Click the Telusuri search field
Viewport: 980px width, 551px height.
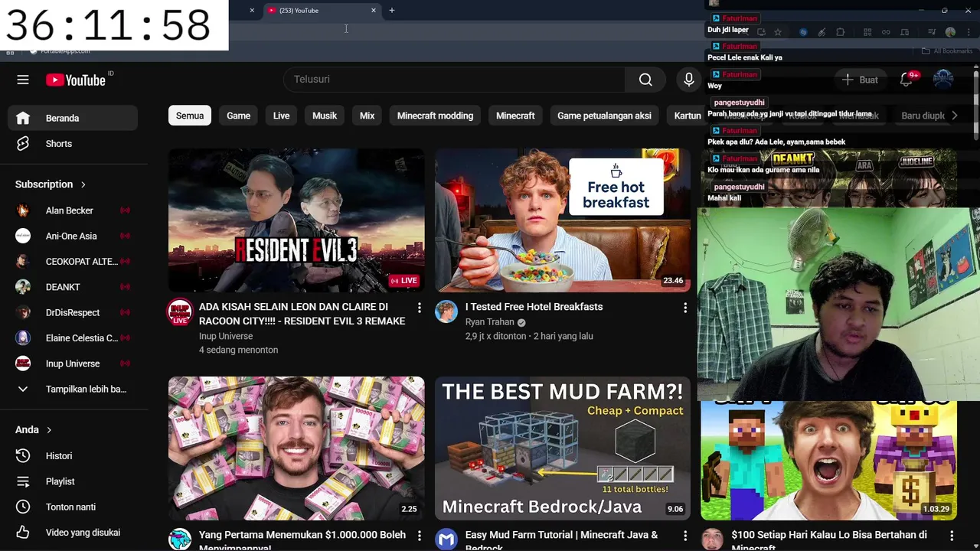click(x=455, y=80)
